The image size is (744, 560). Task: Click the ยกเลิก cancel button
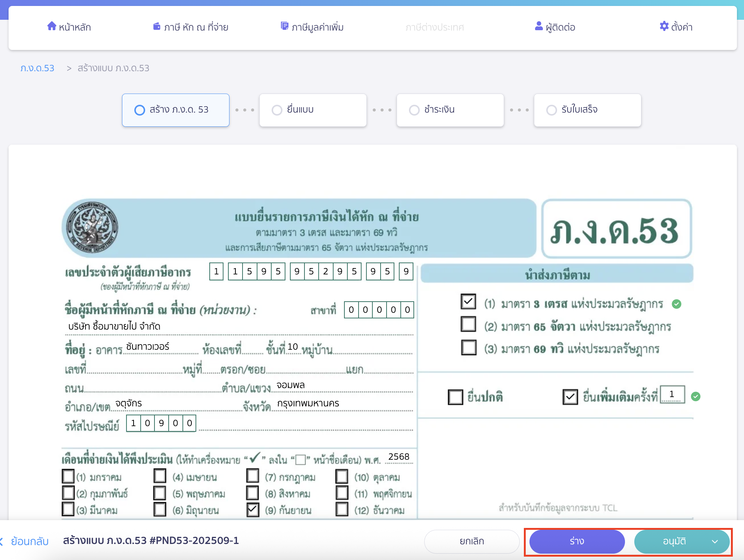(x=471, y=541)
